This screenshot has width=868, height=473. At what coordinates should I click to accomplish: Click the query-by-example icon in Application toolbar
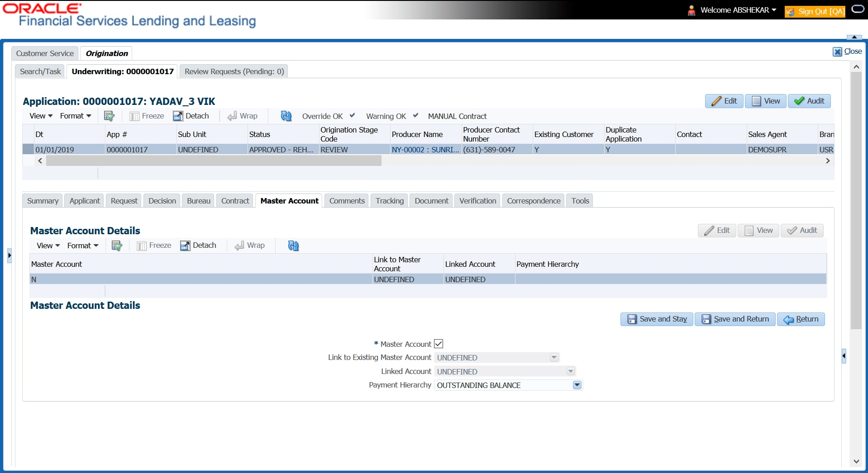pyautogui.click(x=109, y=116)
